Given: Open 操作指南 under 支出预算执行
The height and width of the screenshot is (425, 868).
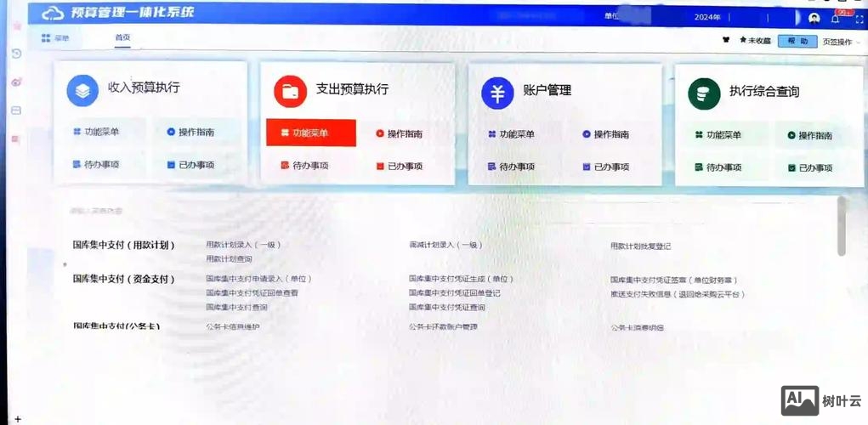Looking at the screenshot, I should (399, 133).
